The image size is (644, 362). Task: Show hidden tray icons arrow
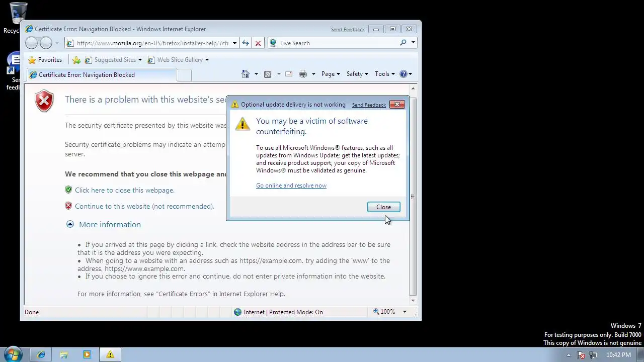pyautogui.click(x=569, y=355)
